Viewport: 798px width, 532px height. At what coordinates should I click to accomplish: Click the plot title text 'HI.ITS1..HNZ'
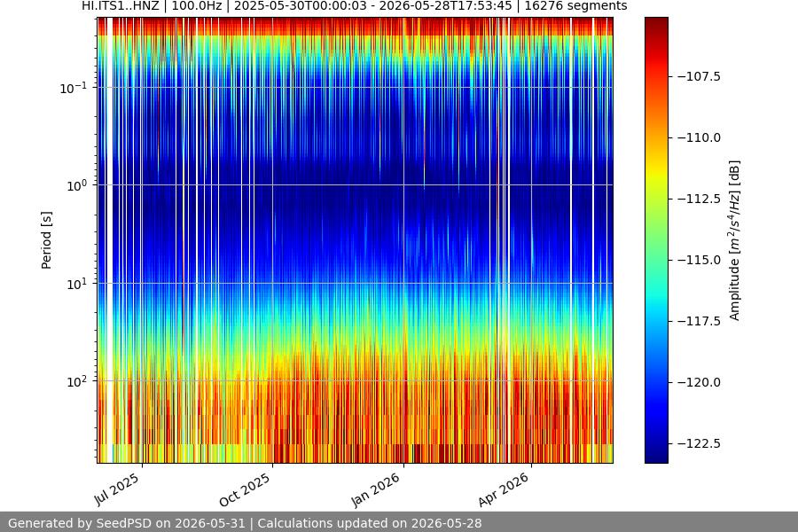pos(121,6)
